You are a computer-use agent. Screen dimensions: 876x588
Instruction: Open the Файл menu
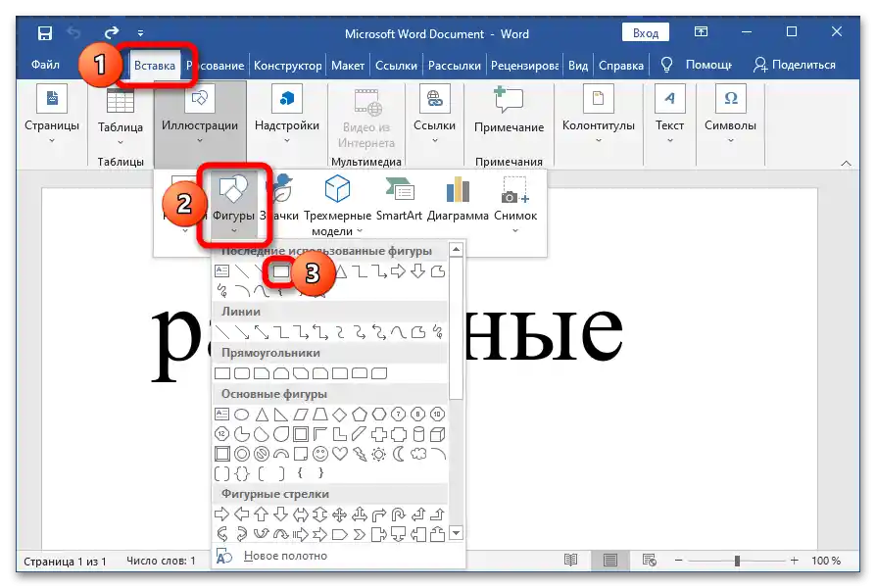tap(45, 65)
